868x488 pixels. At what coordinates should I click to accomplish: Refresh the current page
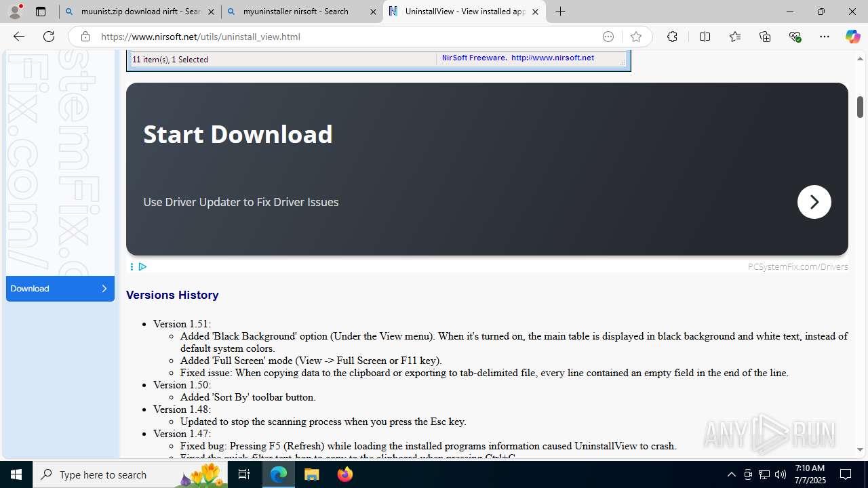click(x=49, y=37)
